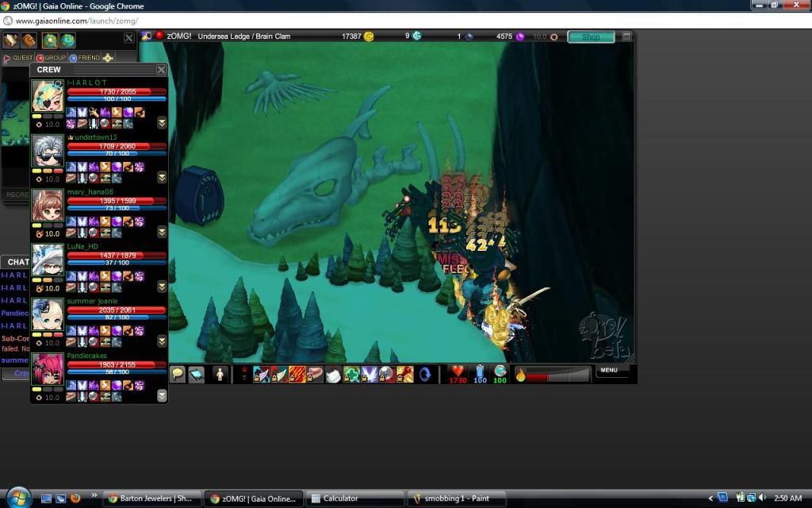This screenshot has height=508, width=812.
Task: Click the Windows Start orb
Action: coord(18,498)
